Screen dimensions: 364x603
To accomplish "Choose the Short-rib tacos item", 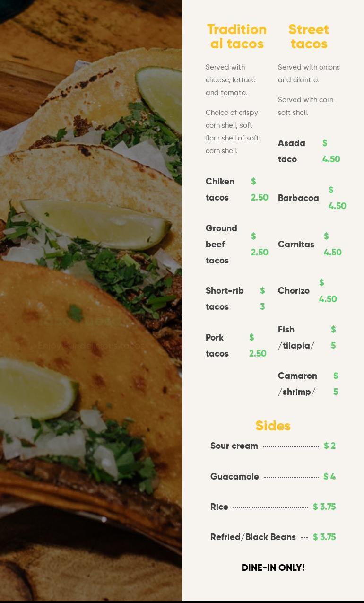I will (225, 299).
